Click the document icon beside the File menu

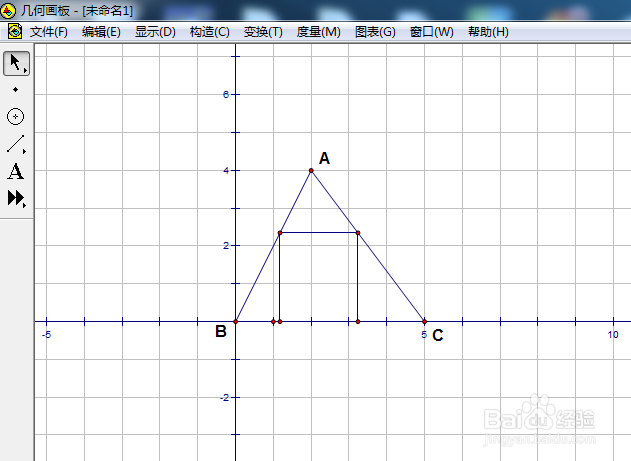pos(15,31)
